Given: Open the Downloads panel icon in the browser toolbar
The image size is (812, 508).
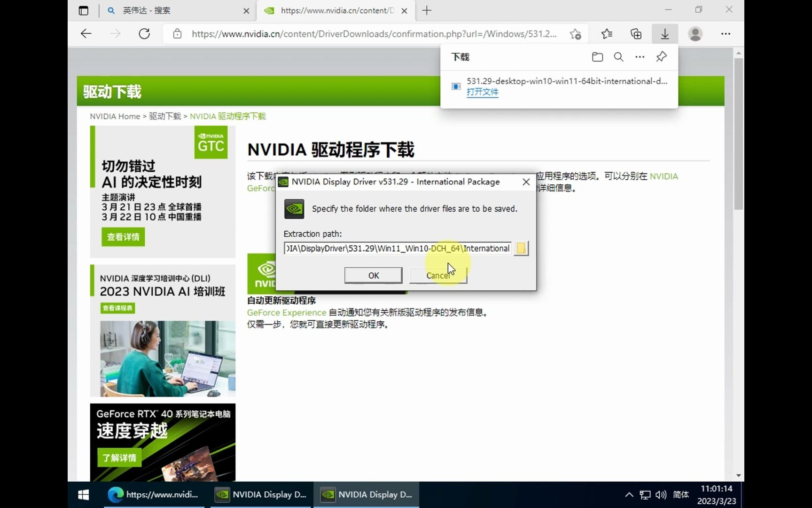Looking at the screenshot, I should click(664, 33).
